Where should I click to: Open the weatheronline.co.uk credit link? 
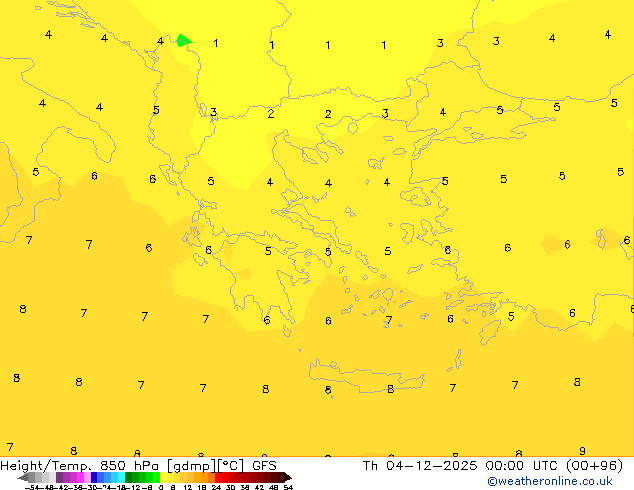pos(550,481)
